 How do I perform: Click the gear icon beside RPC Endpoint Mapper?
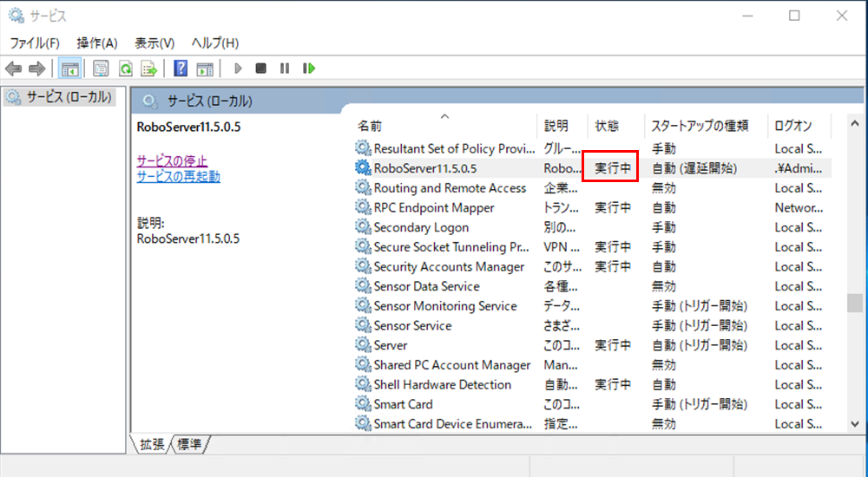(363, 207)
